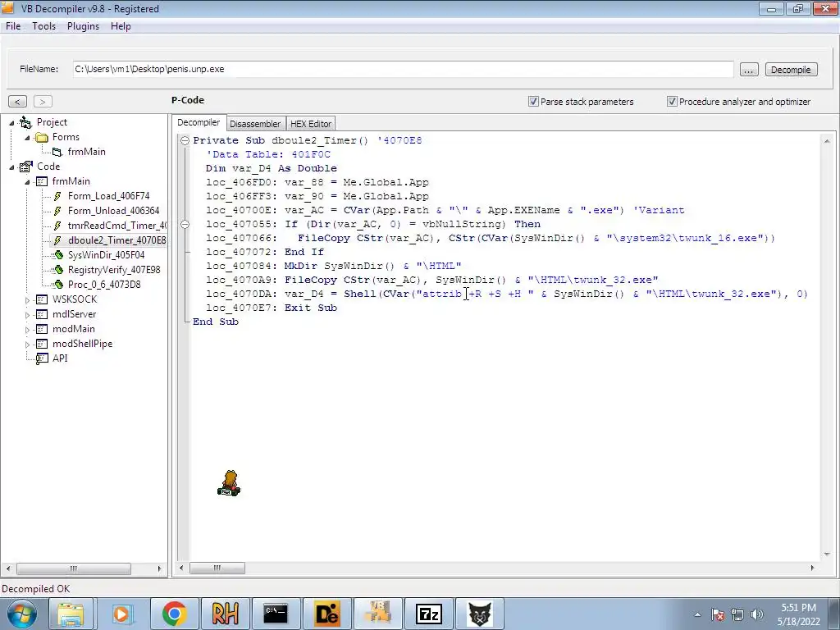Image resolution: width=840 pixels, height=630 pixels.
Task: Click the back navigation arrow button
Action: [18, 101]
